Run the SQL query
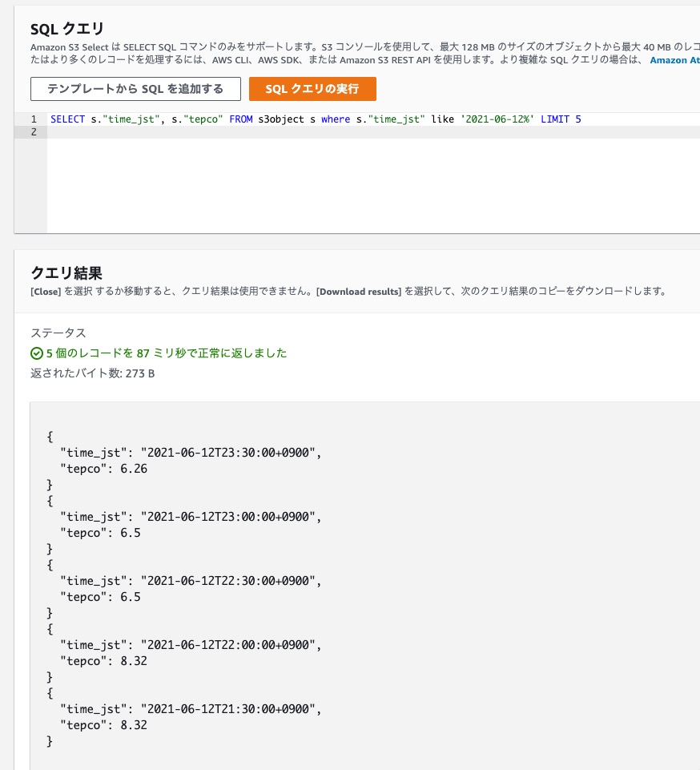This screenshot has width=700, height=770. point(312,89)
